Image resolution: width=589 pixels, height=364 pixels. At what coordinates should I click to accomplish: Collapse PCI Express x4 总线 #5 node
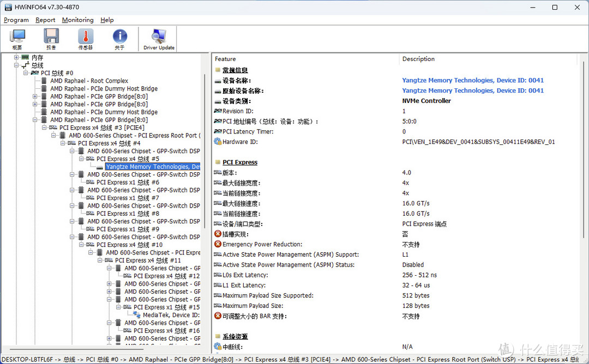point(81,159)
